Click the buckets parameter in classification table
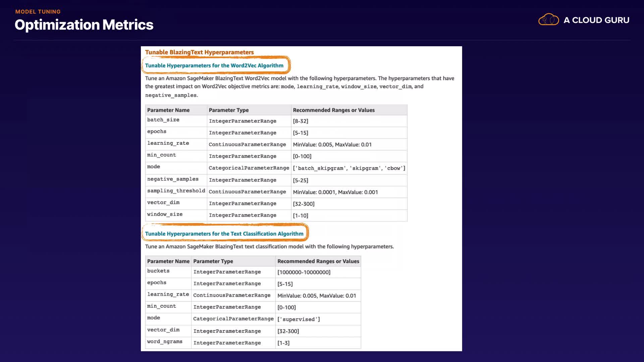Image resolution: width=644 pixels, height=362 pixels. (158, 271)
